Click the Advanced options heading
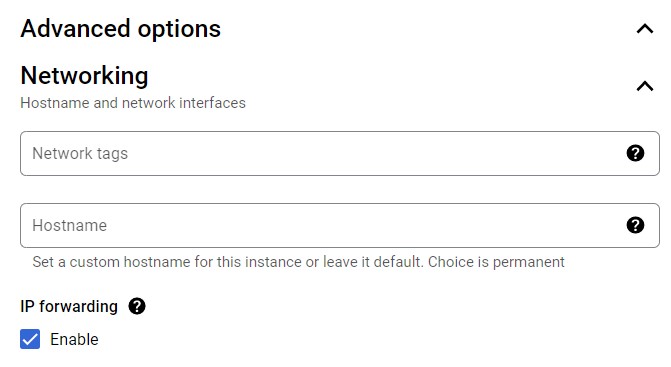This screenshot has height=367, width=671. pos(121,29)
